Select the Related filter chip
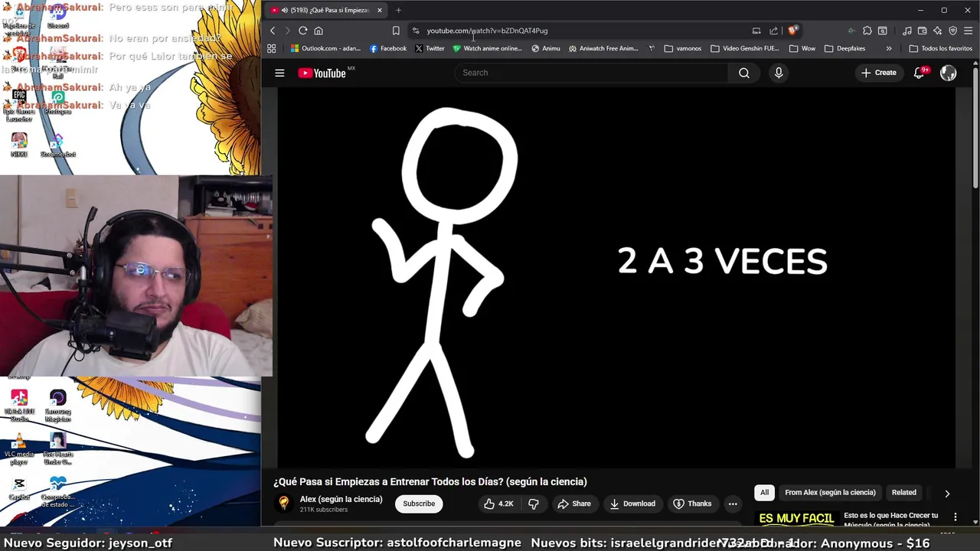The height and width of the screenshot is (551, 980). [x=903, y=493]
